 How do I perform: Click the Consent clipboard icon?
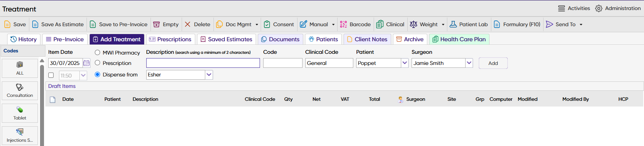tap(267, 24)
